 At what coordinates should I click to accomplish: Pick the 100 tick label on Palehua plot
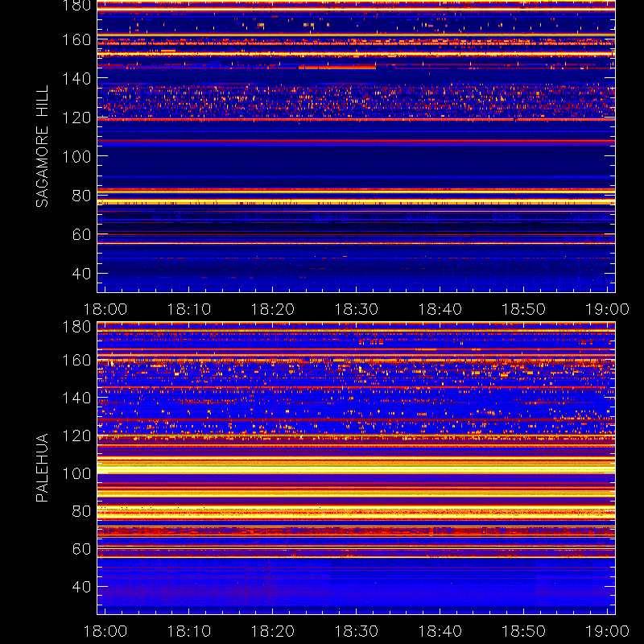point(76,473)
